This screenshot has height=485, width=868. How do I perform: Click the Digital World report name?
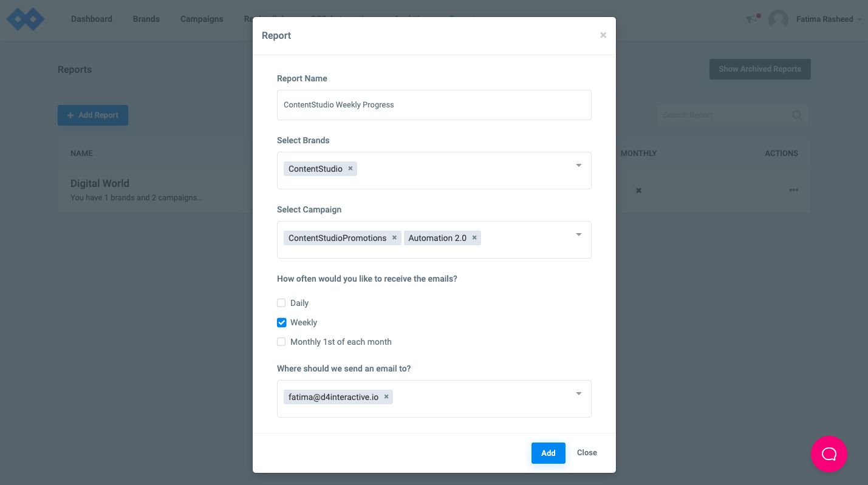(x=100, y=183)
